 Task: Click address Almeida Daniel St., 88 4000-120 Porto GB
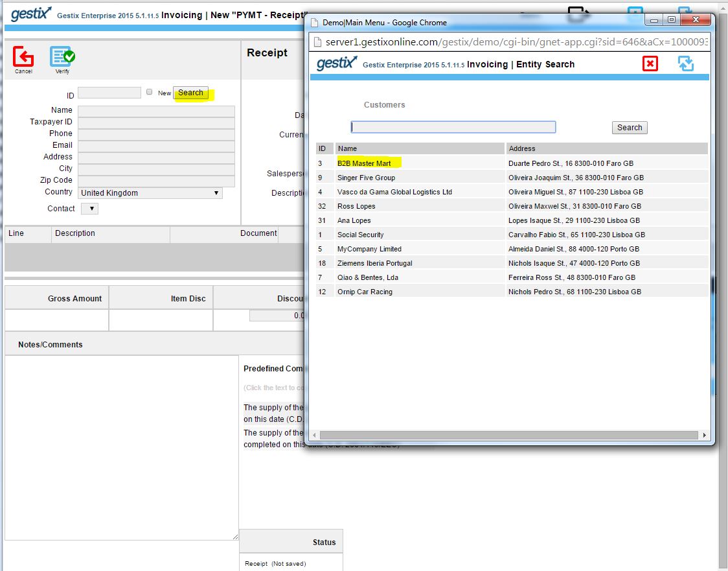[x=573, y=249]
